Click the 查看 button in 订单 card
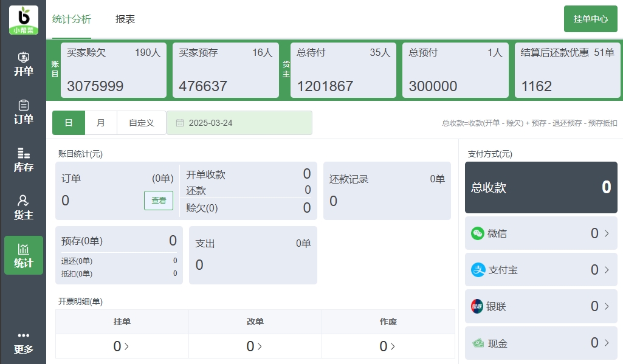This screenshot has width=623, height=364. pyautogui.click(x=158, y=201)
